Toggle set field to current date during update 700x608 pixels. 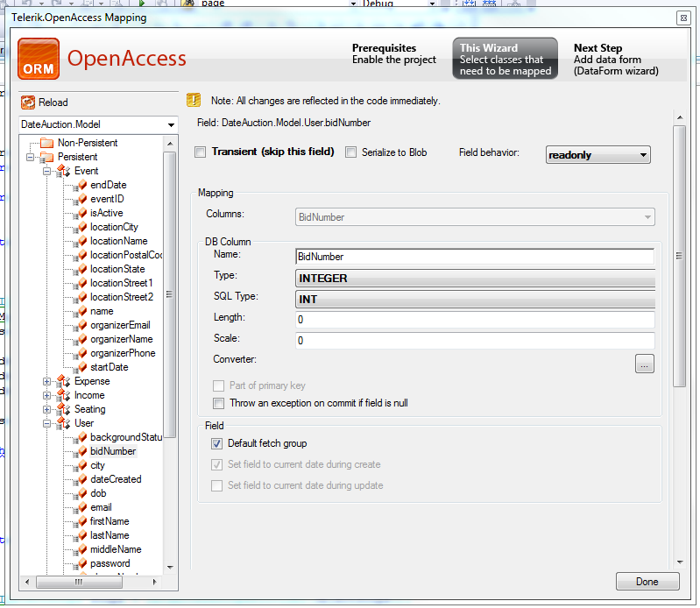[x=217, y=485]
